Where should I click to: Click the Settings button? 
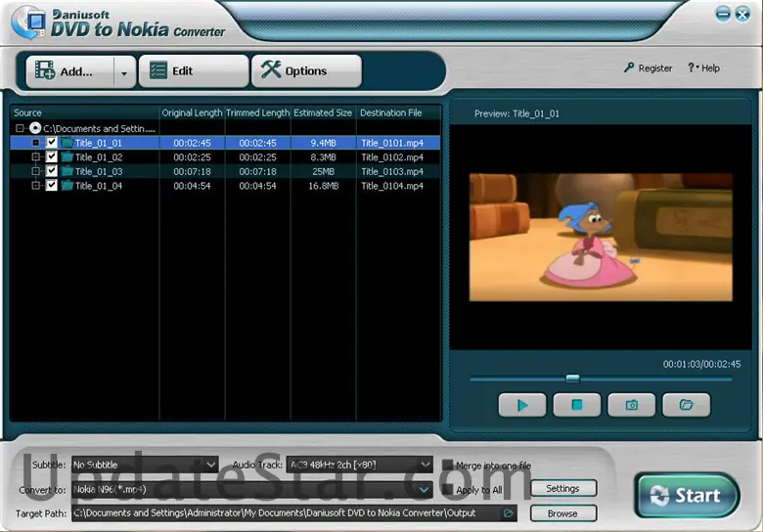[x=563, y=488]
